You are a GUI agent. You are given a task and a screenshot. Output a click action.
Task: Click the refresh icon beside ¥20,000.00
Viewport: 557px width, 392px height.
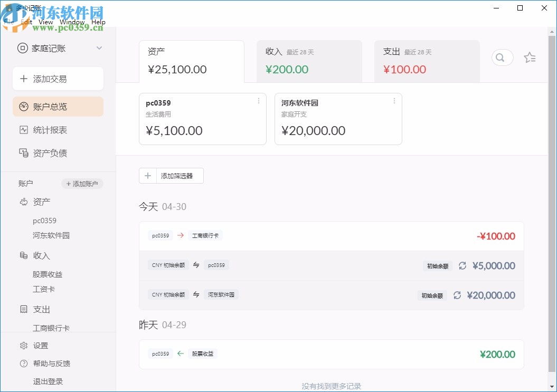coord(457,295)
